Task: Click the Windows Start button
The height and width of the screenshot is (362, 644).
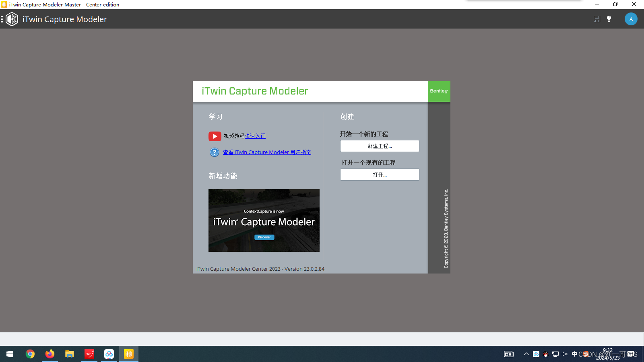Action: (x=10, y=354)
